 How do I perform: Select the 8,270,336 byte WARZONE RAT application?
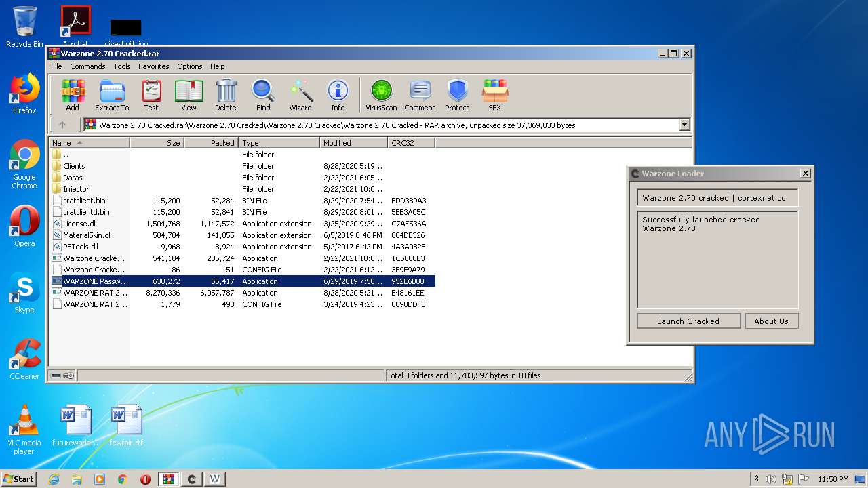pyautogui.click(x=243, y=293)
